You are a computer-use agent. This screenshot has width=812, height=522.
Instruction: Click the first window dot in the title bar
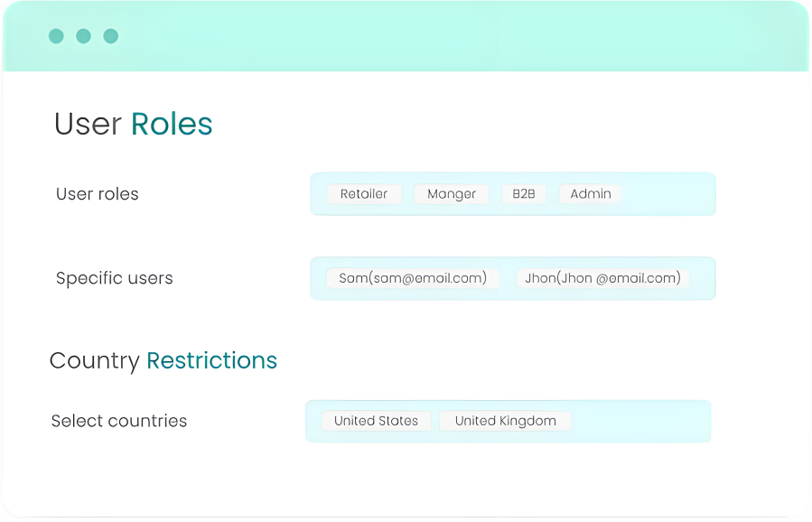coord(56,36)
